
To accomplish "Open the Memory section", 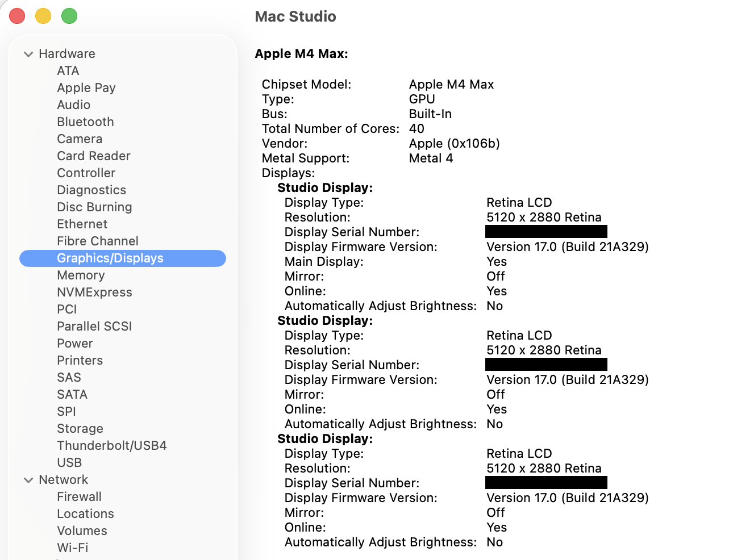I will (81, 275).
